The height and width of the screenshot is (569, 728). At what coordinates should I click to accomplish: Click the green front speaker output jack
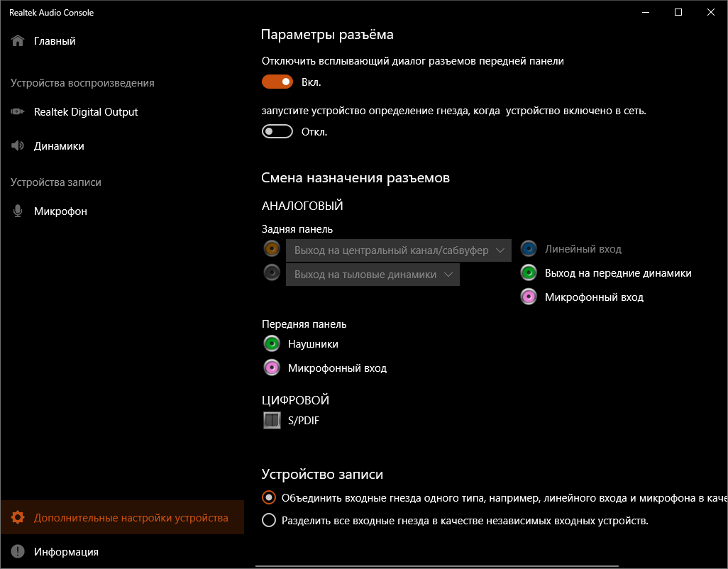pos(528,272)
